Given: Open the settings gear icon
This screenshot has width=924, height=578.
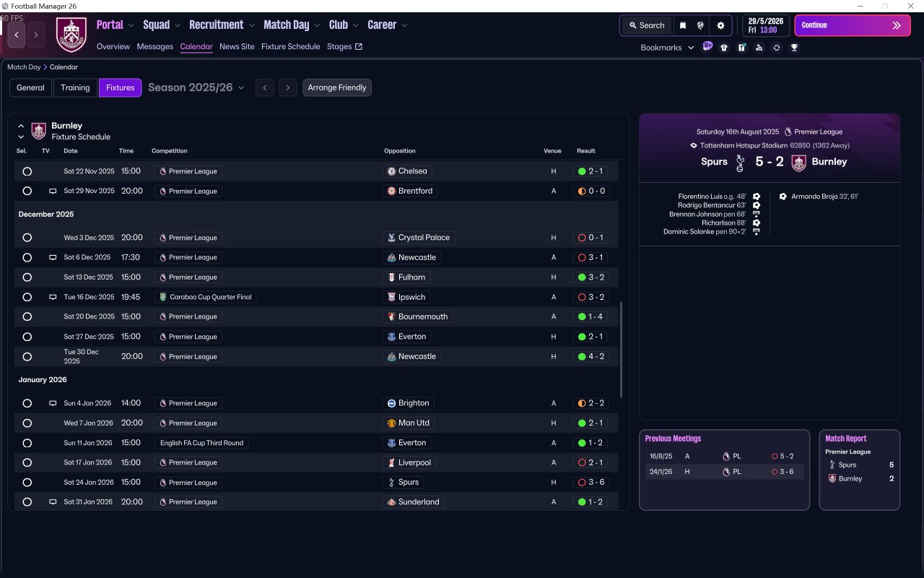Looking at the screenshot, I should click(x=720, y=25).
